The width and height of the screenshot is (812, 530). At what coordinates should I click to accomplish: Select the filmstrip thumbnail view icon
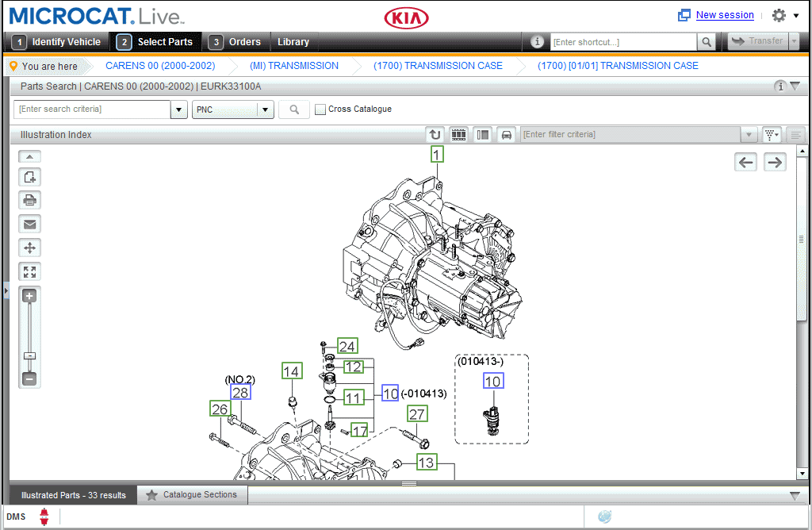(x=458, y=134)
